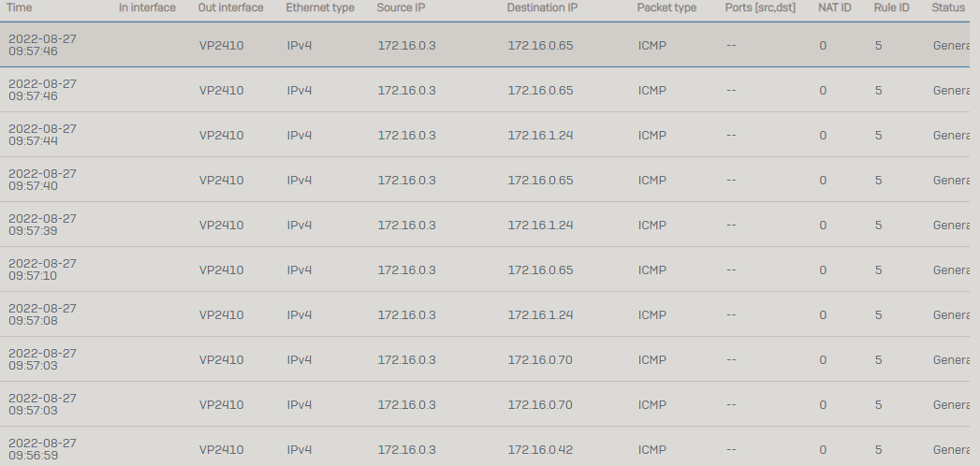Select the log row at 09:57:40

[484, 180]
